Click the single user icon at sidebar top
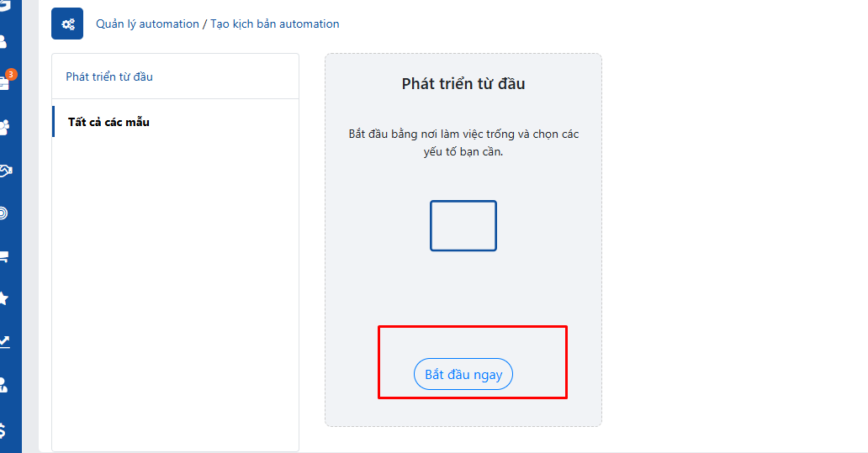 coord(3,41)
